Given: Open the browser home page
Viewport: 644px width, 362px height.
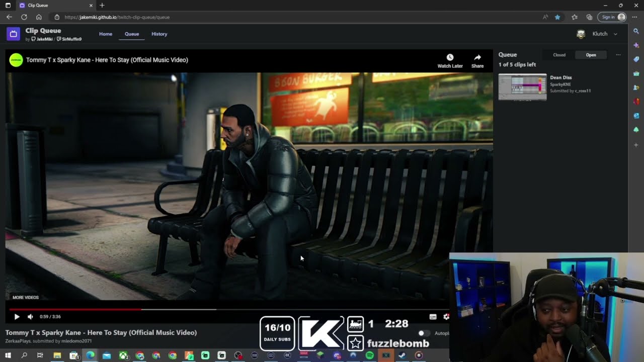Looking at the screenshot, I should (x=39, y=17).
